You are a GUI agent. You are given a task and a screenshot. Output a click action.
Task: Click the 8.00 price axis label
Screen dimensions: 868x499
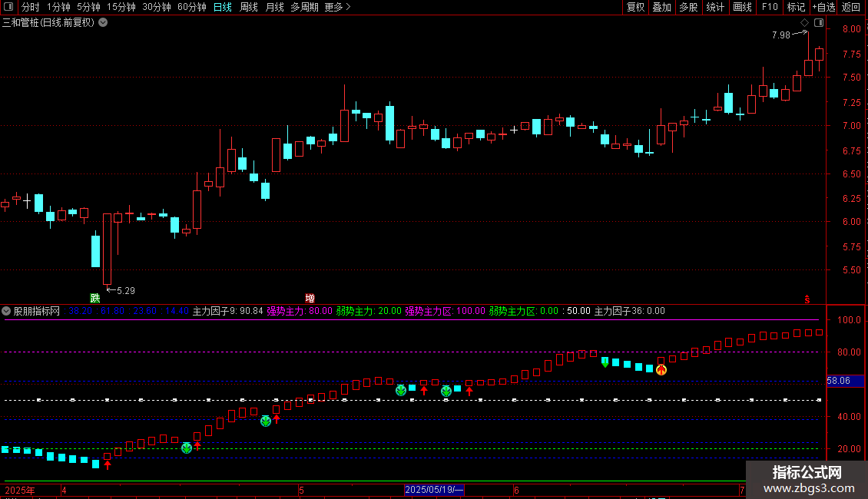click(x=851, y=28)
